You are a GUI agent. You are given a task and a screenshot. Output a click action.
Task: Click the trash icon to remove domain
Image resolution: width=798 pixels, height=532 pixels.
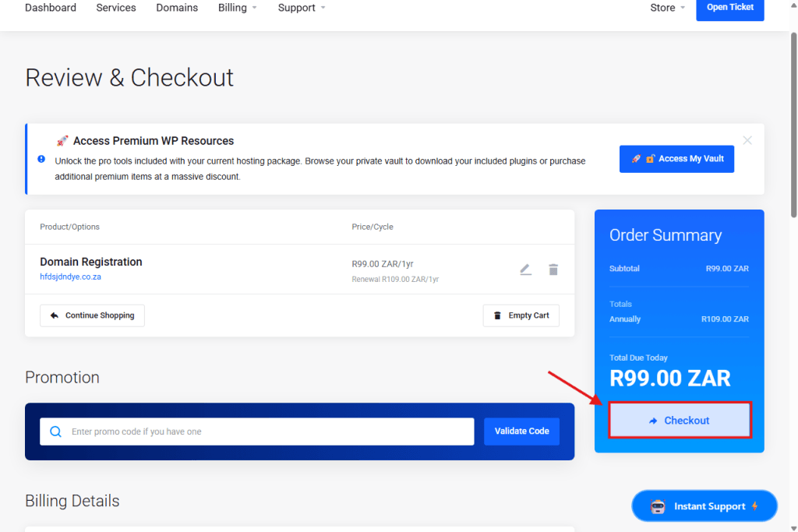(x=553, y=270)
